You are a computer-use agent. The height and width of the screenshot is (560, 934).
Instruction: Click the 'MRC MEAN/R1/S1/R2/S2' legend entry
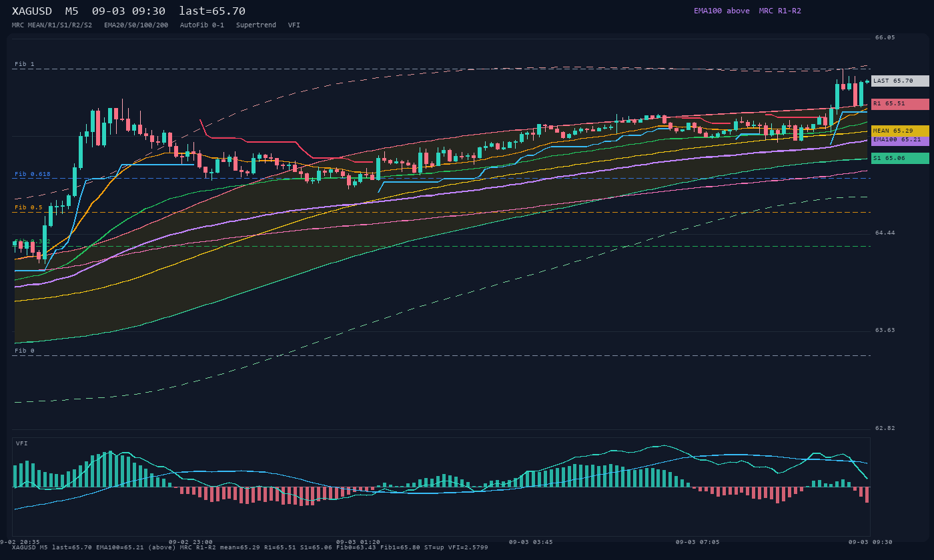coord(52,25)
